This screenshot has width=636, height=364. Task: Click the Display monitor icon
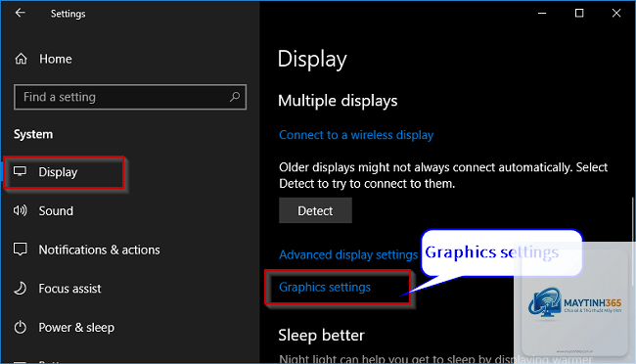[x=20, y=171]
